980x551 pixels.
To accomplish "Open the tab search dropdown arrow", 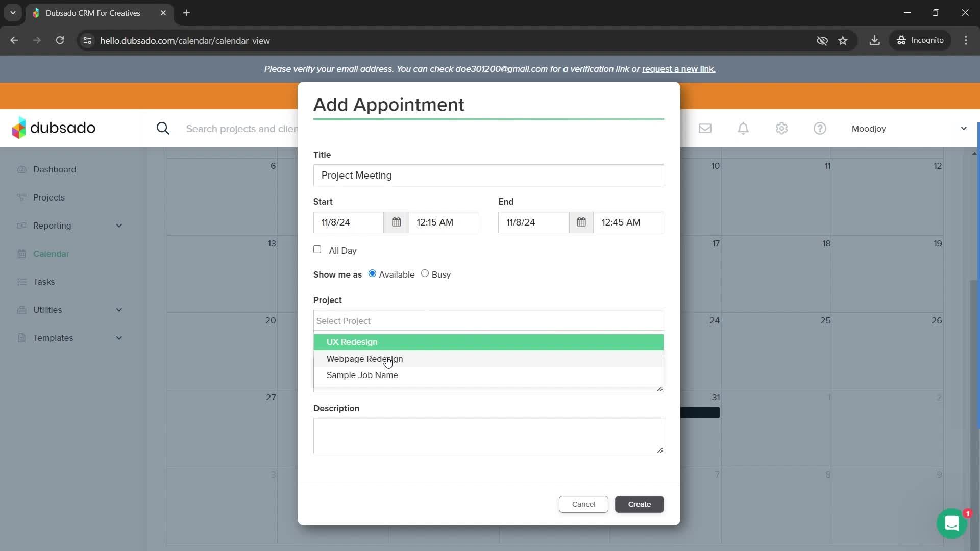I will coord(13,13).
